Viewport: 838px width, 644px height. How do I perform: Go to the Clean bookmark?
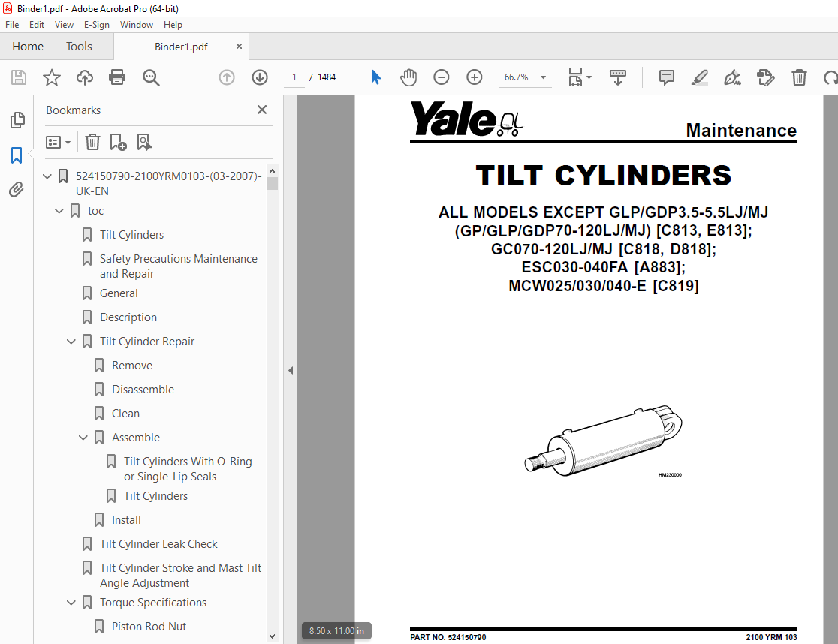125,414
